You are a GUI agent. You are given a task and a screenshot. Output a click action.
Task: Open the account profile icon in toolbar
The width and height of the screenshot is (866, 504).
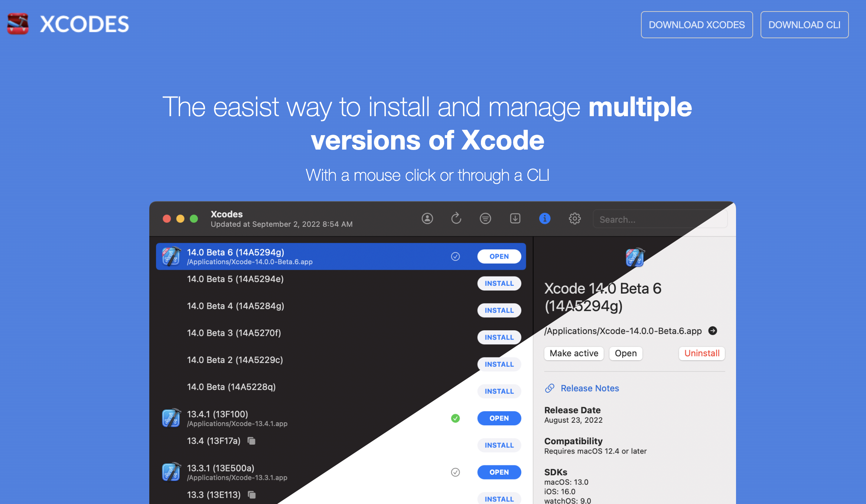[x=427, y=219]
